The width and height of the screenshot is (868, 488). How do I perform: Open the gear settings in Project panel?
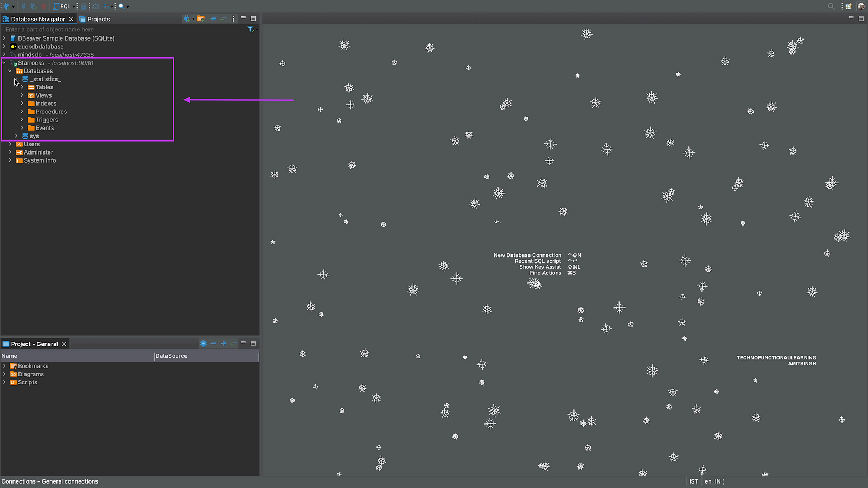tap(203, 344)
